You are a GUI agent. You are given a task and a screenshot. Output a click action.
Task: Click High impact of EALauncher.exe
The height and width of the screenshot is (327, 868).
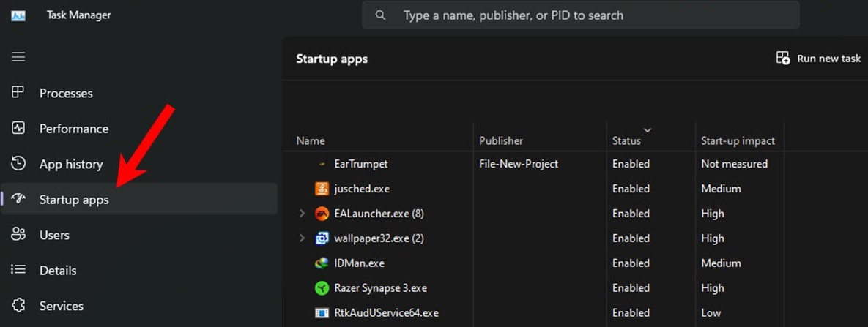(713, 214)
